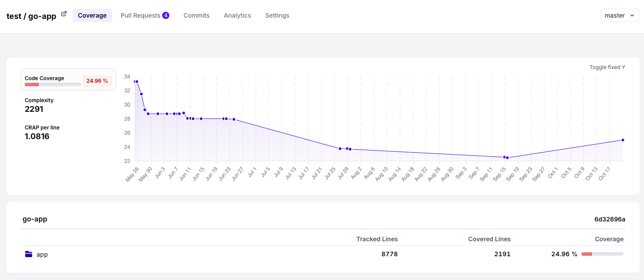The image size is (644, 280).
Task: Switch to the Commits tab
Action: tap(196, 15)
